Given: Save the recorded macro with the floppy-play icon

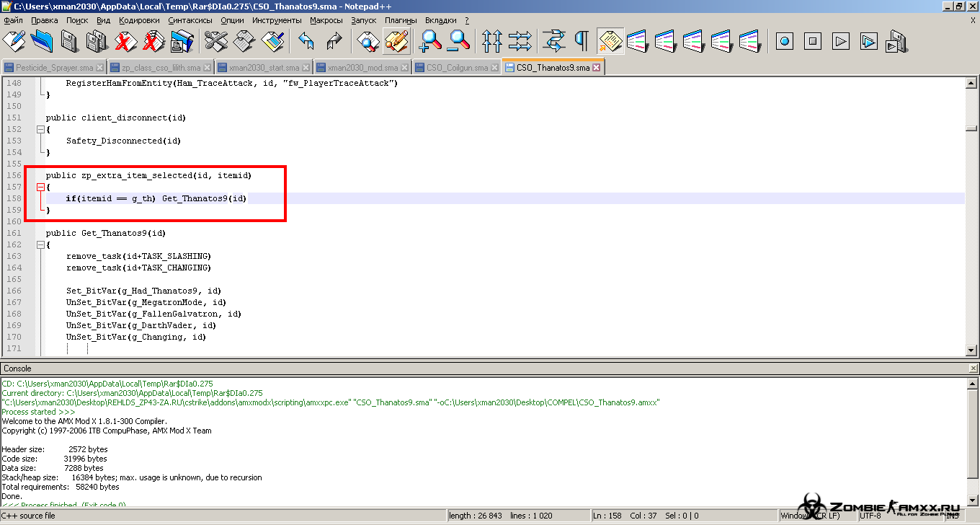Looking at the screenshot, I should tap(896, 40).
